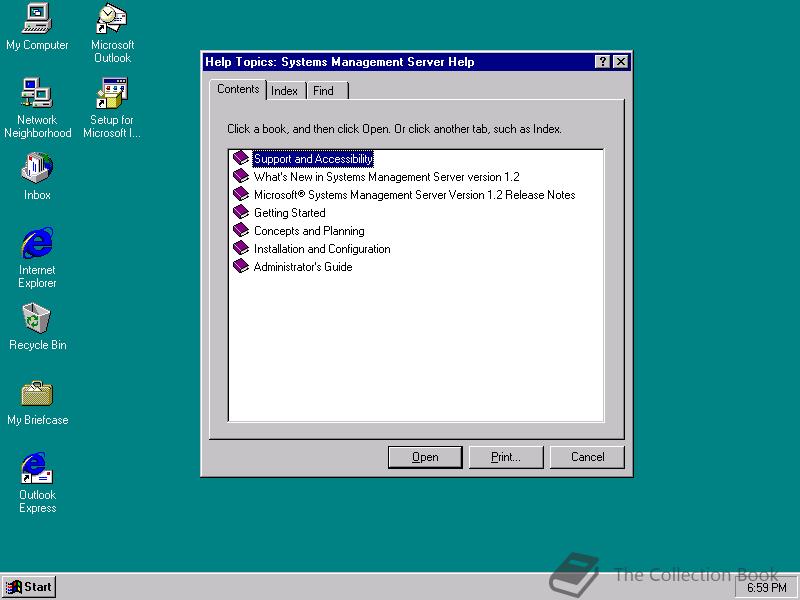Select 'What's New in Systems Management Server version 1.2'
This screenshot has height=600, width=800.
387,177
